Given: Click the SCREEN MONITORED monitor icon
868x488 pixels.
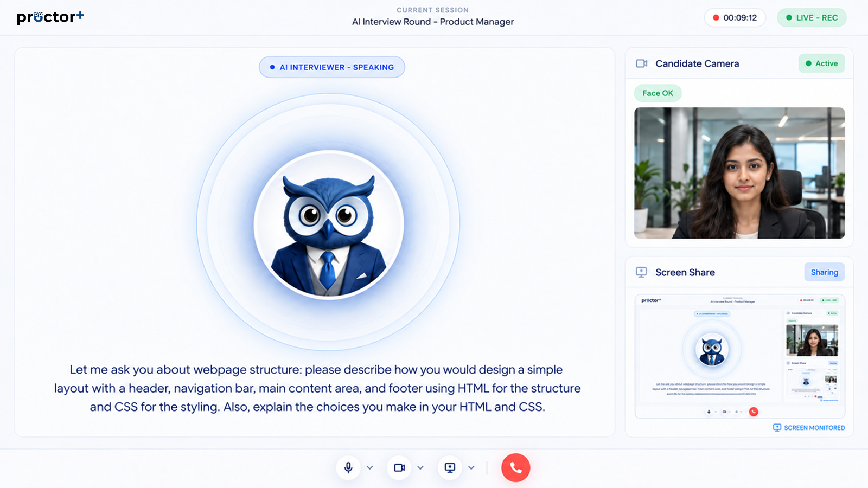Looking at the screenshot, I should [x=777, y=428].
